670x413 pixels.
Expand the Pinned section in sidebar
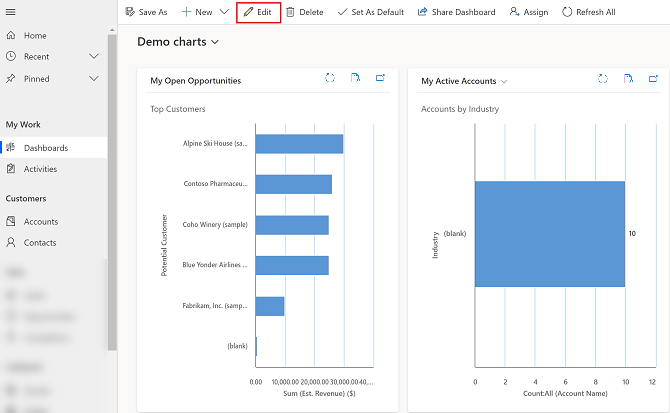[94, 79]
